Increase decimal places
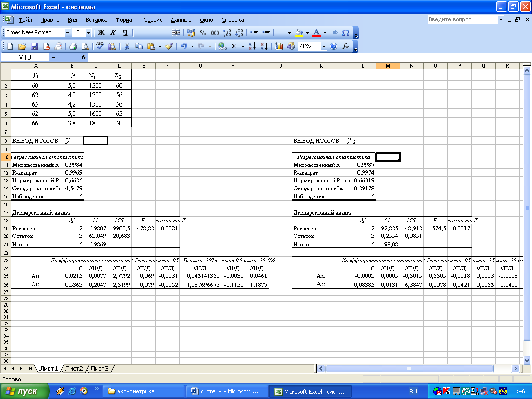532x399 pixels. pyautogui.click(x=227, y=33)
